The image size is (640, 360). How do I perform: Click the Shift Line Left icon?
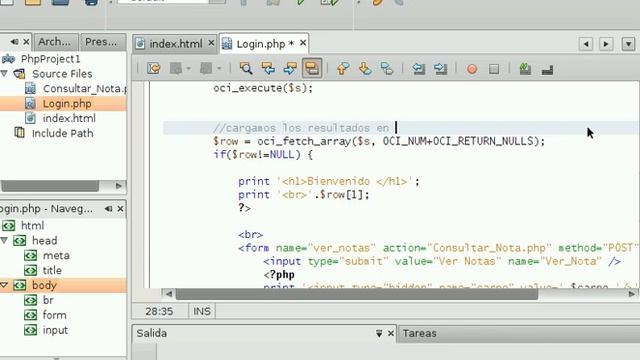pyautogui.click(x=418, y=69)
